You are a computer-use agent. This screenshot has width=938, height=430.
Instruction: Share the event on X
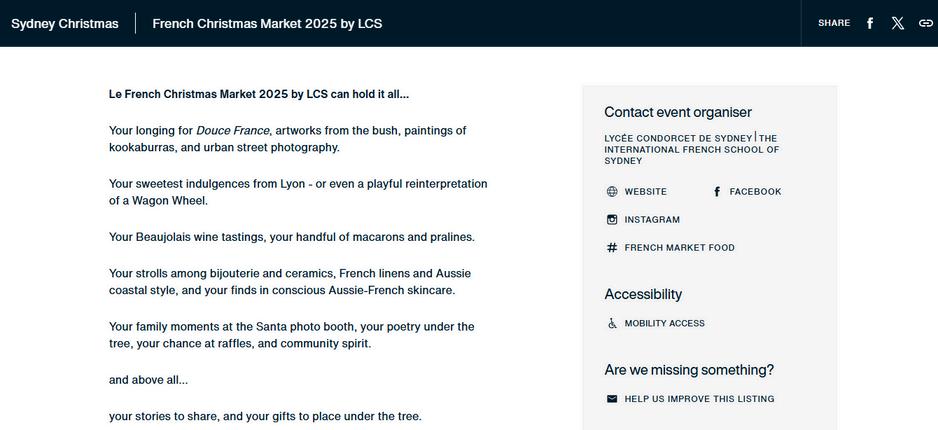tap(898, 23)
